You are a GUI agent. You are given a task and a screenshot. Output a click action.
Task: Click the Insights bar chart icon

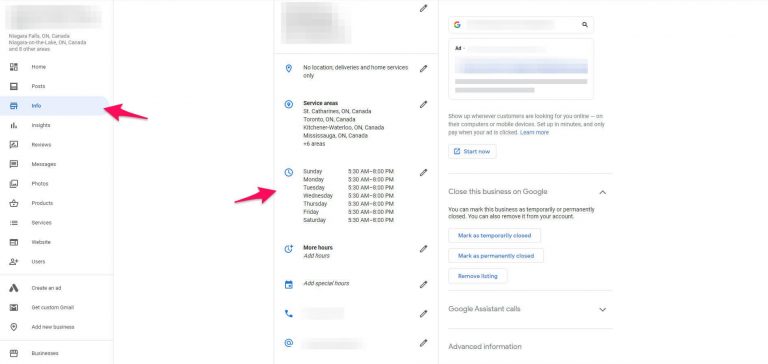point(14,125)
